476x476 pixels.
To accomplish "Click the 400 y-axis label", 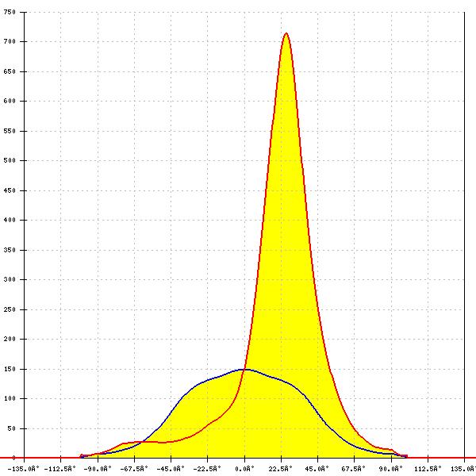I will click(x=10, y=220).
